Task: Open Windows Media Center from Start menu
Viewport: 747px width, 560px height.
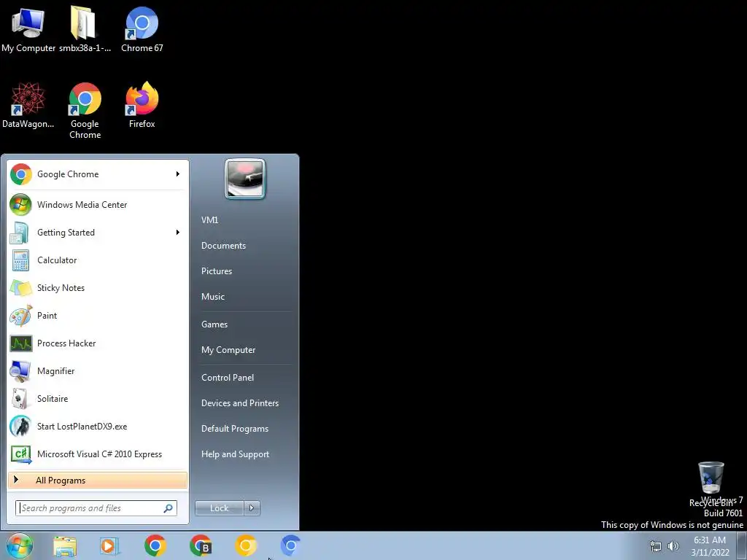Action: pos(98,205)
